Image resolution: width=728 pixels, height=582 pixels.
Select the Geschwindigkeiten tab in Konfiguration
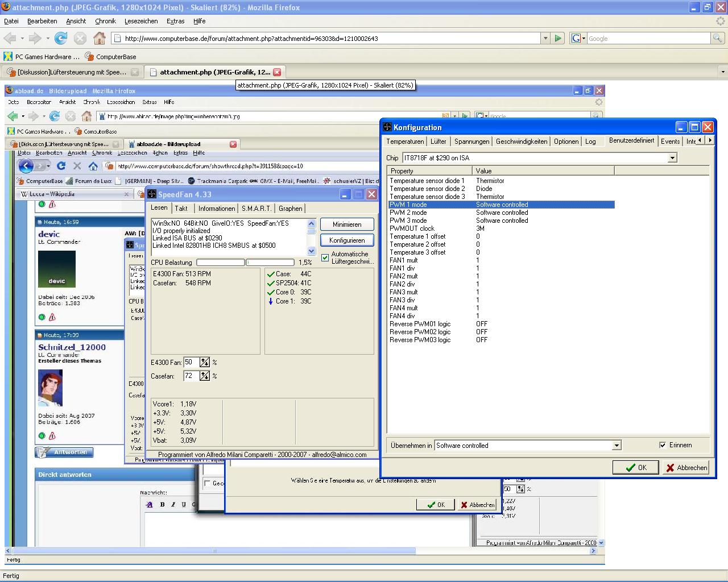(522, 142)
